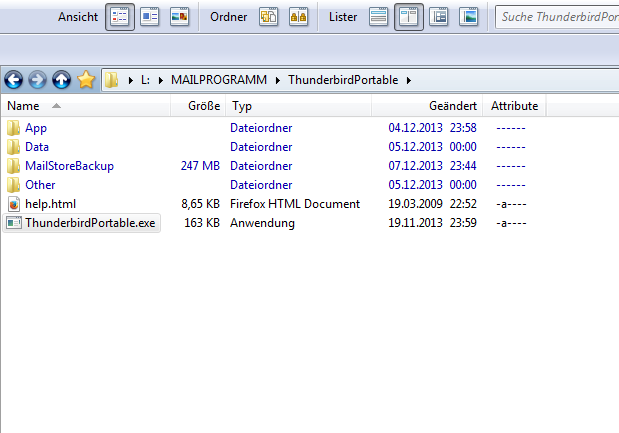Expand breadcrumb arrow before L: drive

[131, 81]
